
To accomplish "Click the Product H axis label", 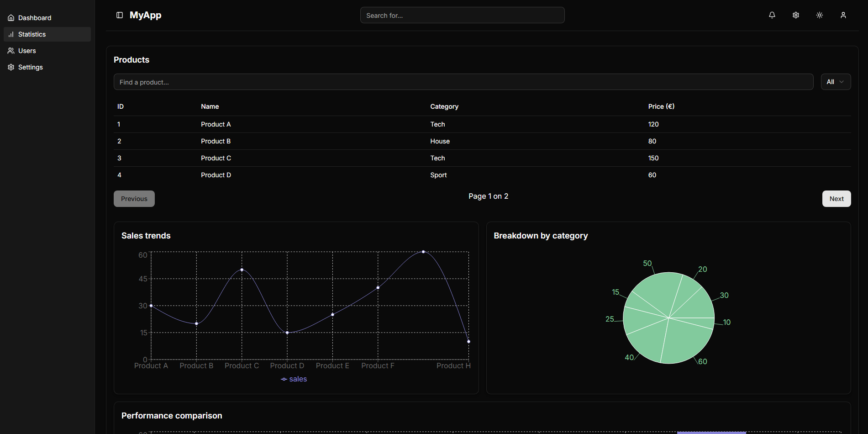I will (453, 365).
